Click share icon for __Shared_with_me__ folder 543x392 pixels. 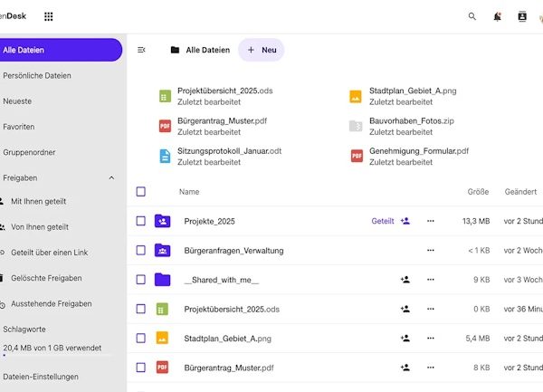[x=405, y=280]
